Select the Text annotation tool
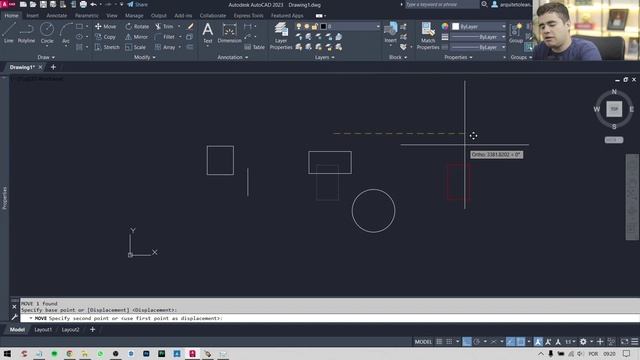This screenshot has height=360, width=640. click(208, 33)
